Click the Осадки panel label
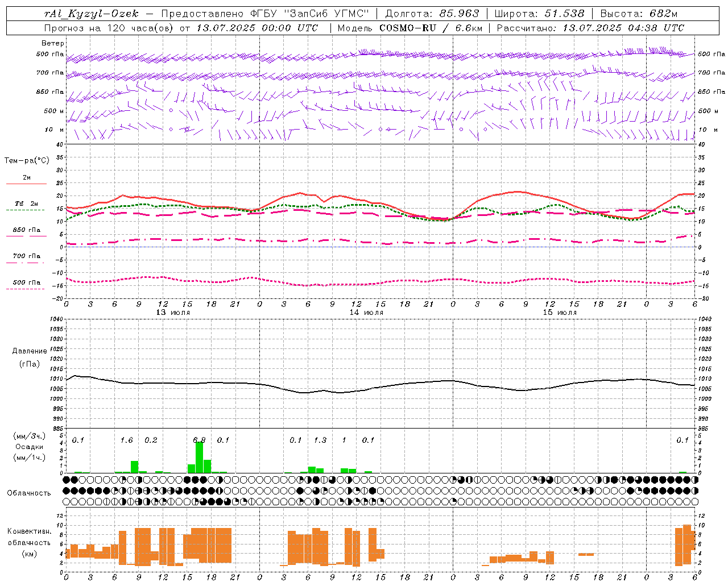The height and width of the screenshot is (582, 728). click(29, 447)
